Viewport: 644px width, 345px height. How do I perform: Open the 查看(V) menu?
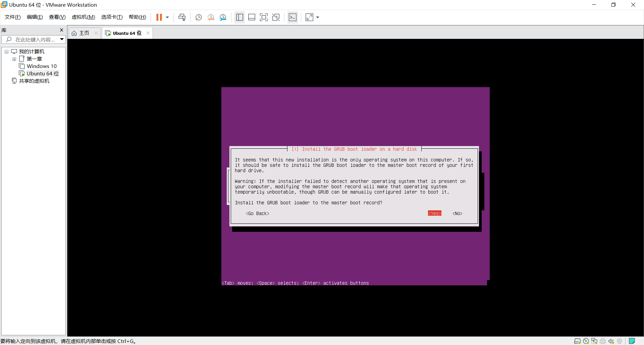pyautogui.click(x=57, y=17)
